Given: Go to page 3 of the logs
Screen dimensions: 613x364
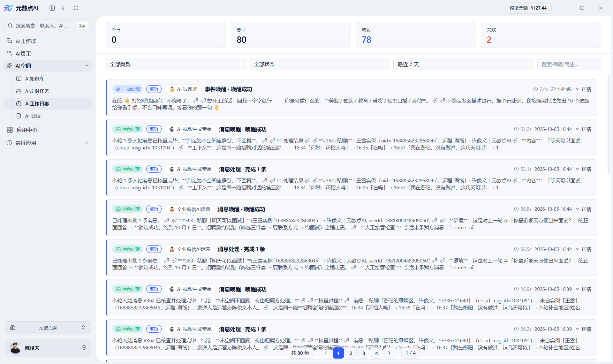Looking at the screenshot, I should pos(364,353).
